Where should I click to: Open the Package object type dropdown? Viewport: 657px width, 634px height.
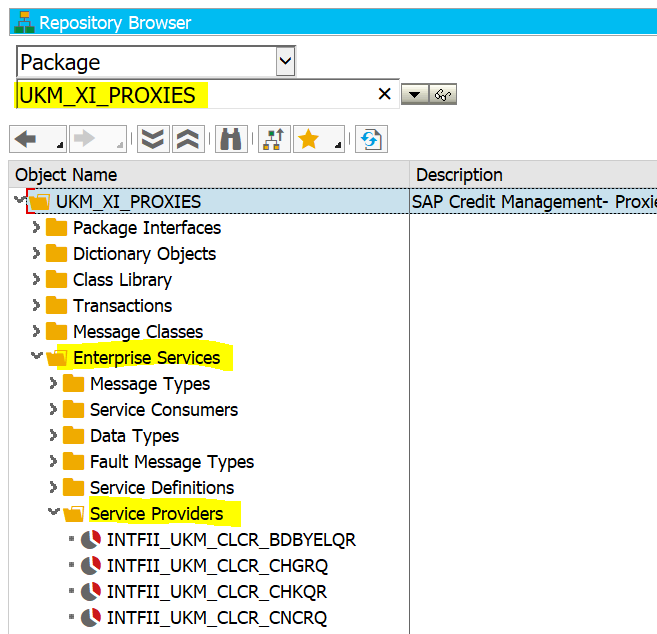click(285, 61)
